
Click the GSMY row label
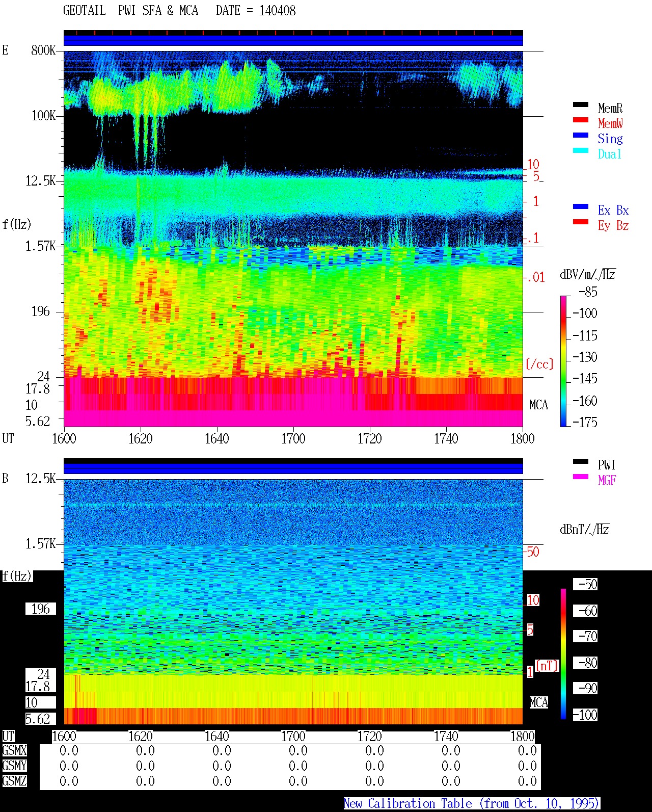click(x=14, y=766)
